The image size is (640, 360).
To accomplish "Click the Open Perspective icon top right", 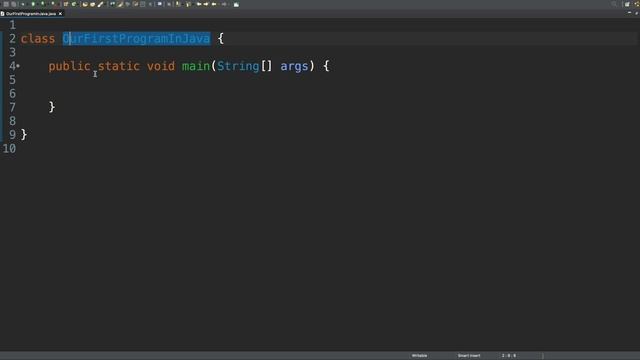I will 627,4.
